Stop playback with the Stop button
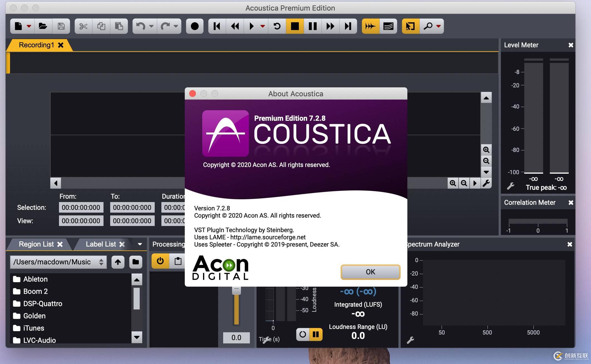The image size is (591, 364). pyautogui.click(x=295, y=26)
